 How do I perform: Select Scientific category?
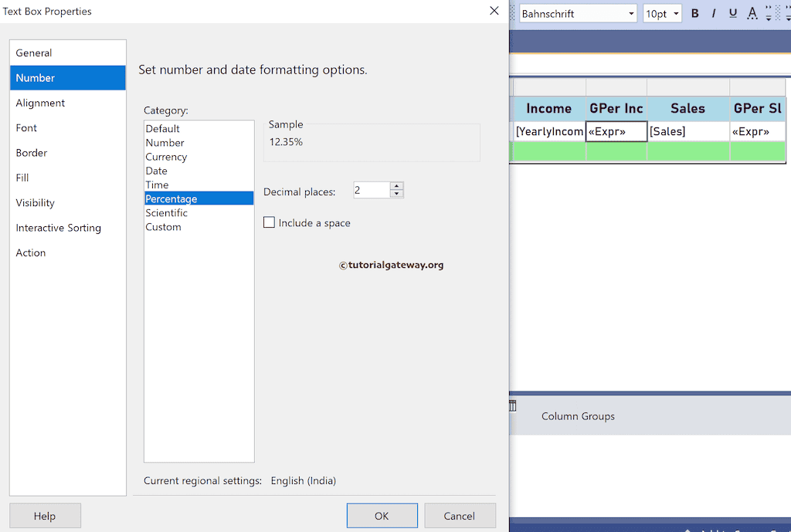point(199,213)
